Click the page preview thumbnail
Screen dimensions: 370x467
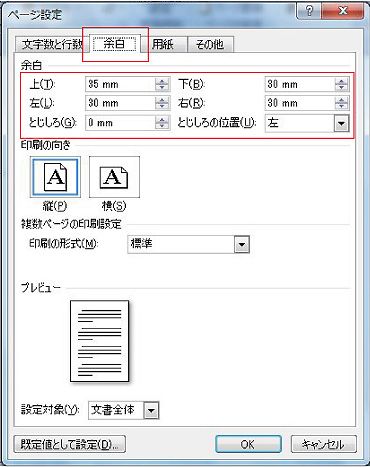coord(99,341)
